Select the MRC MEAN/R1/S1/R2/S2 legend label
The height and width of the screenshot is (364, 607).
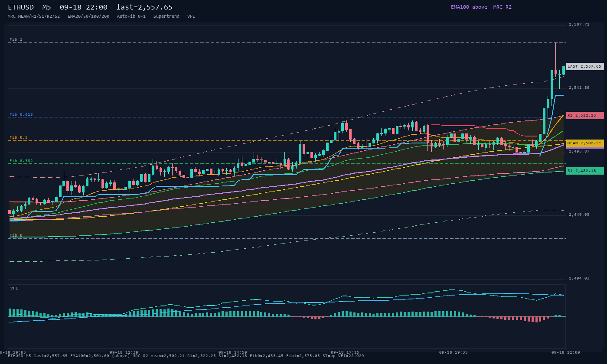pos(34,16)
